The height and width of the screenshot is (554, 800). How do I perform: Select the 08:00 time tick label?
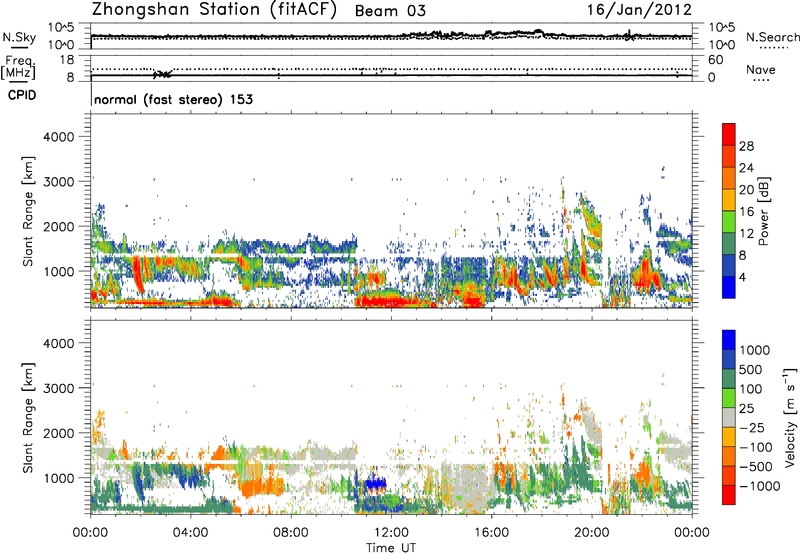tap(291, 533)
